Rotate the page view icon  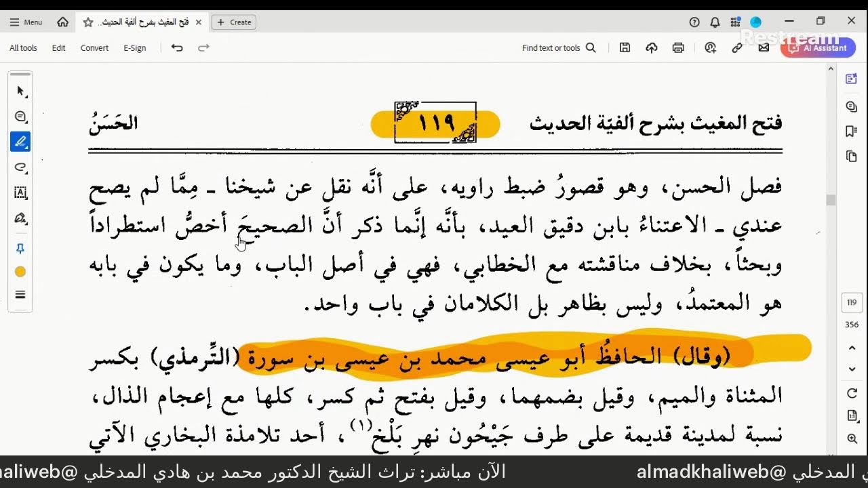pos(852,393)
